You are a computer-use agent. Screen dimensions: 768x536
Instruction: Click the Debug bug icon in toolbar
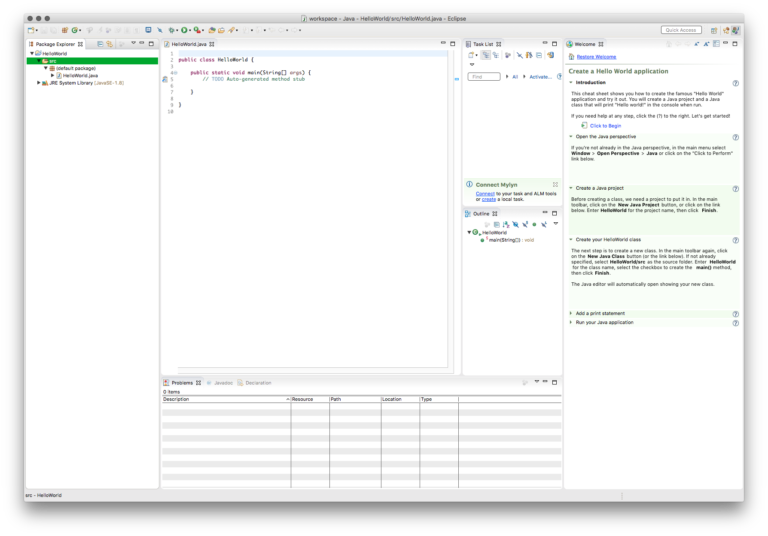[172, 31]
